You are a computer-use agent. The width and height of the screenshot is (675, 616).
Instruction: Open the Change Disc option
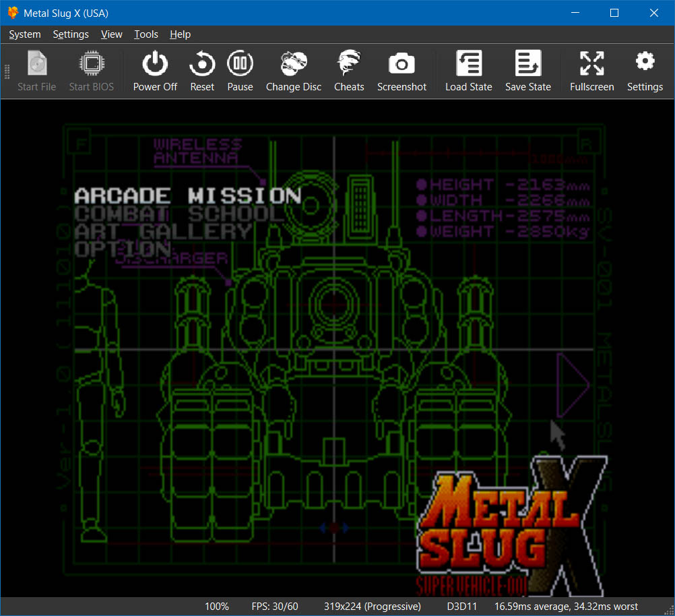[294, 71]
